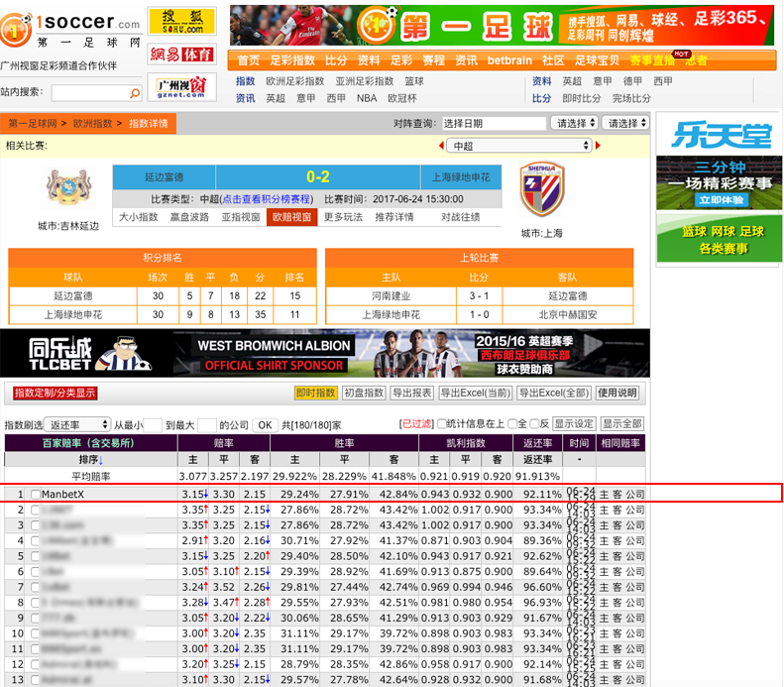The width and height of the screenshot is (784, 687).
Task: Enable the 统计信息在上 checkbox
Action: (x=442, y=424)
